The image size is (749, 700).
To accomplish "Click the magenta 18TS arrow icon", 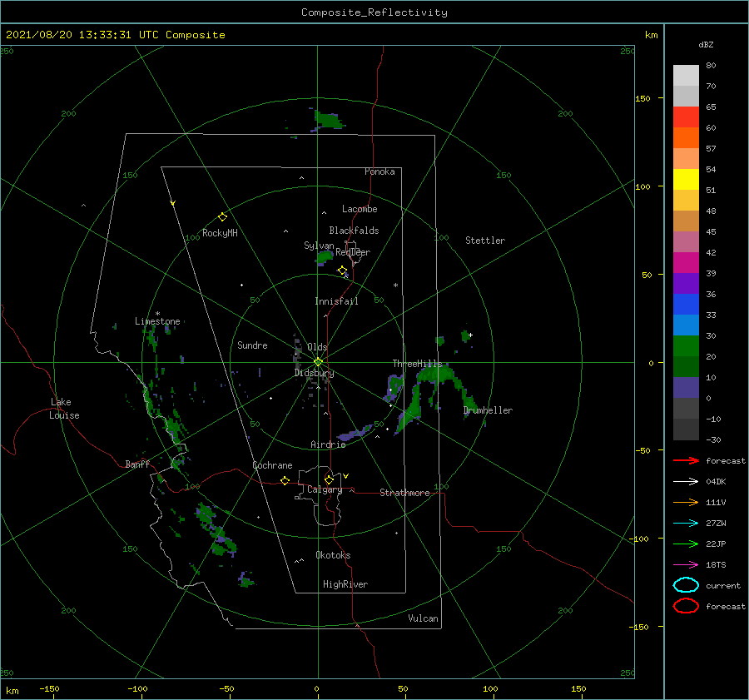I will (686, 565).
